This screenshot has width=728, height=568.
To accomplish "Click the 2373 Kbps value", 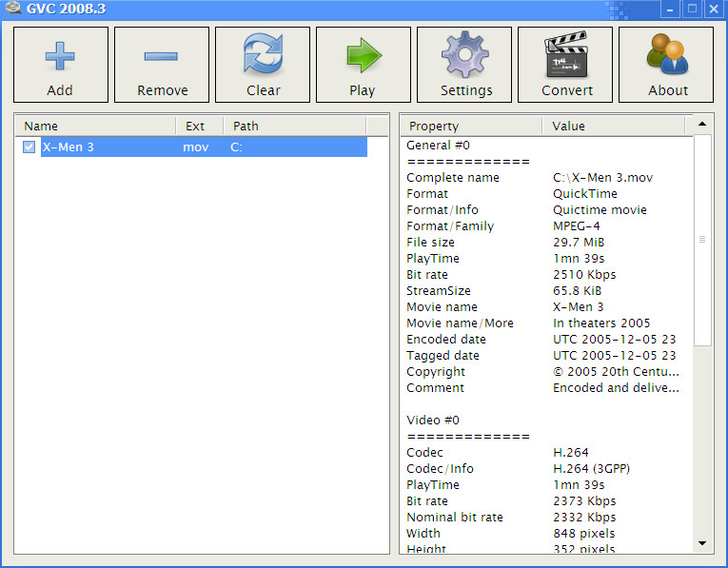I will (584, 501).
